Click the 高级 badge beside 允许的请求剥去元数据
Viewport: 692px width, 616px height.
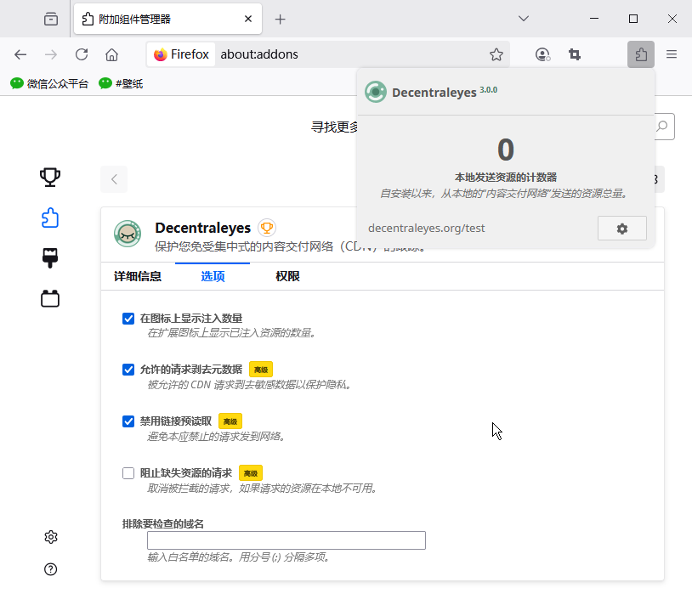click(261, 370)
